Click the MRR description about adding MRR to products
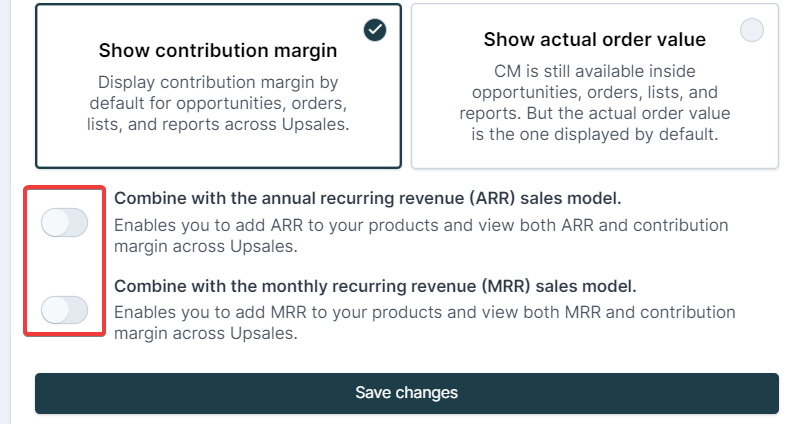 click(x=425, y=323)
